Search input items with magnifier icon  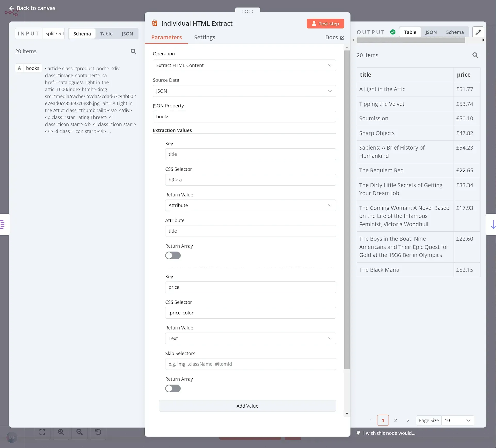(133, 51)
